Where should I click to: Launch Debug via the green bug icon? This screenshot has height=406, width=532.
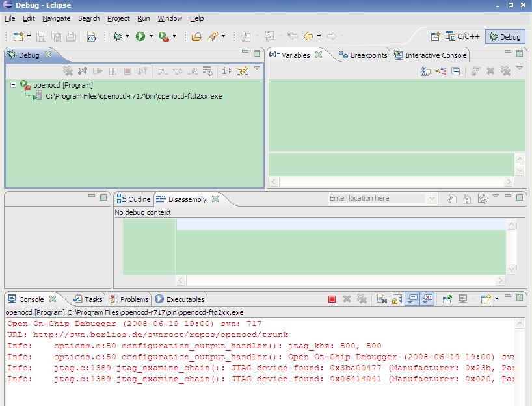pos(117,36)
